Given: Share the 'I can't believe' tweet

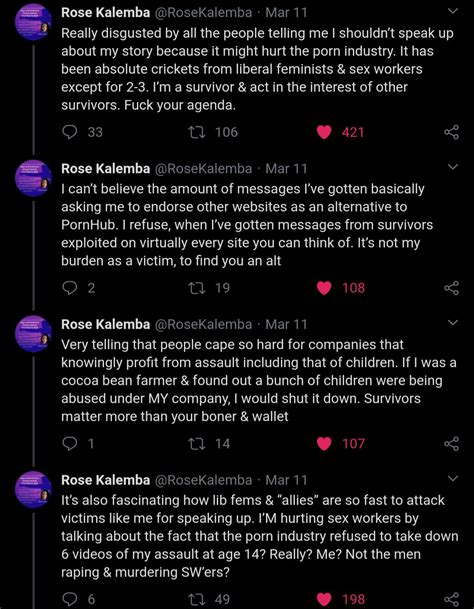Looking at the screenshot, I should pyautogui.click(x=451, y=288).
